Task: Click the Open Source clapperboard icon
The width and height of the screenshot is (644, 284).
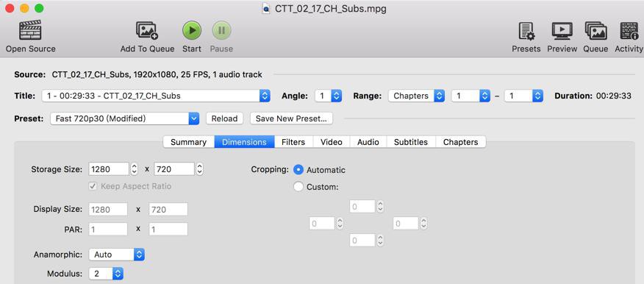Action: (x=30, y=30)
